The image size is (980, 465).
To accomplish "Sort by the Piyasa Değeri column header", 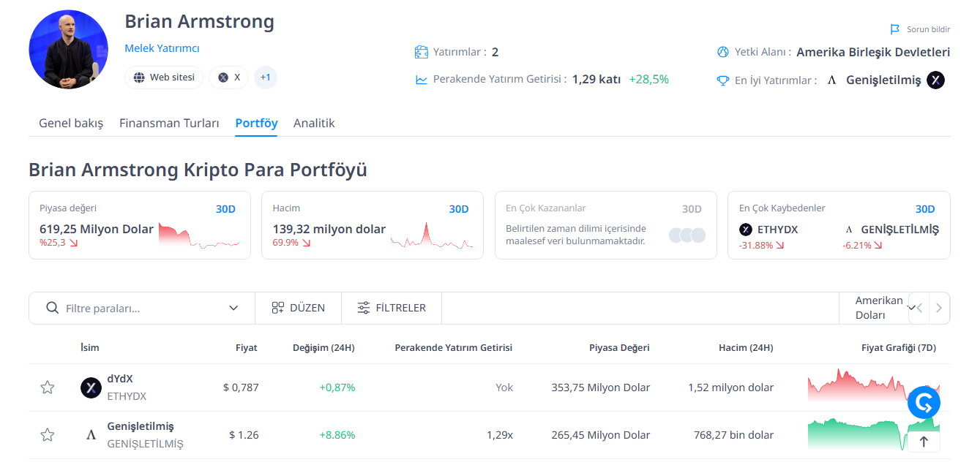I will (x=619, y=347).
